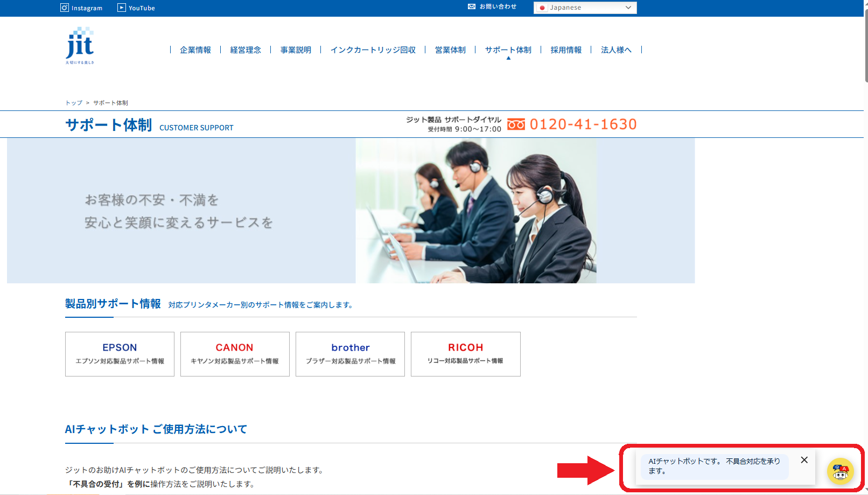Click the Japanese flag icon
The width and height of the screenshot is (868, 495).
[x=542, y=8]
